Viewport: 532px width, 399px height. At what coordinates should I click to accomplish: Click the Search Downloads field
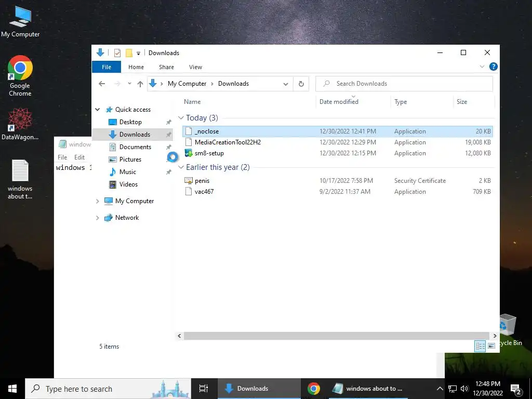pos(404,84)
